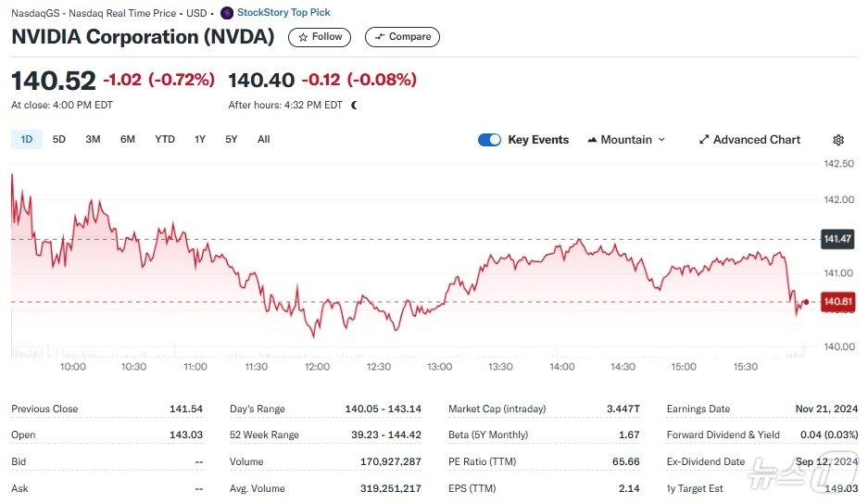Show the All time range
Image resolution: width=868 pixels, height=504 pixels.
click(x=264, y=140)
